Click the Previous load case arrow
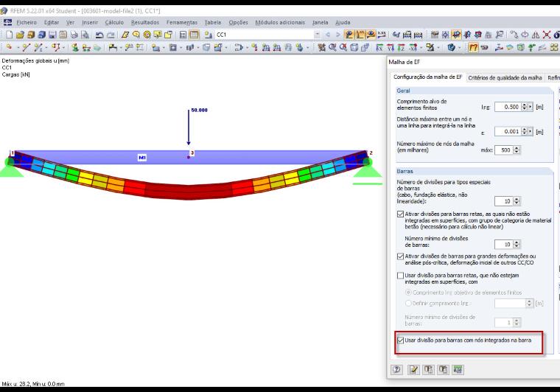The height and width of the screenshot is (392, 560). (x=328, y=35)
